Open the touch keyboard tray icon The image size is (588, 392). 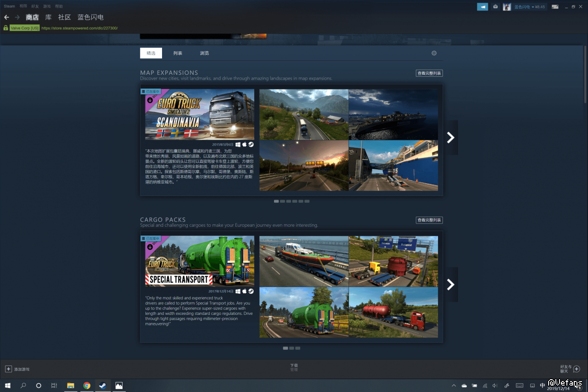(519, 386)
